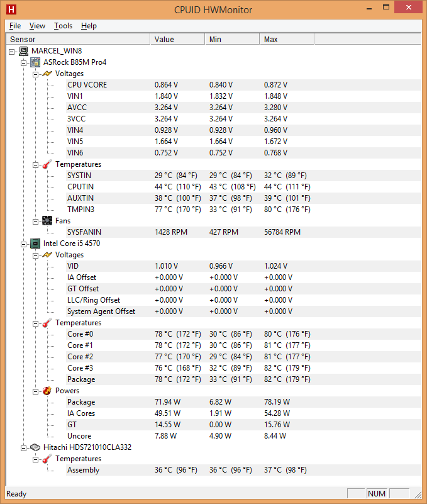
Task: Open the Help menu
Action: pyautogui.click(x=89, y=26)
